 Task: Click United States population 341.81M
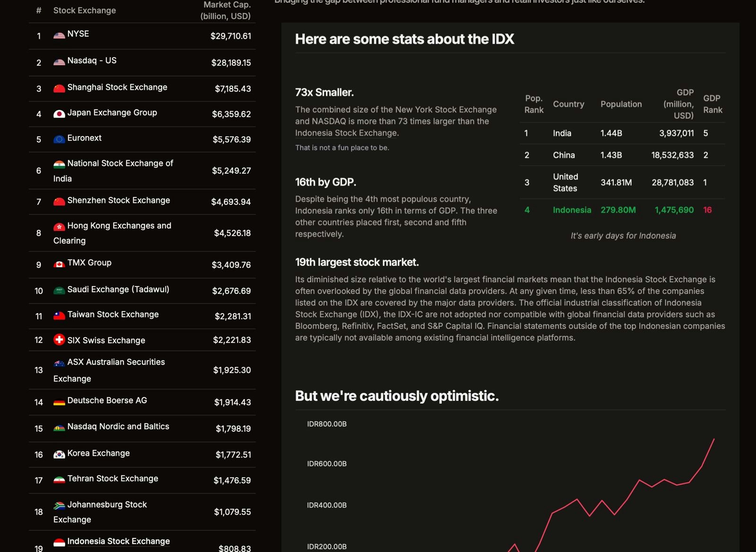click(x=616, y=182)
